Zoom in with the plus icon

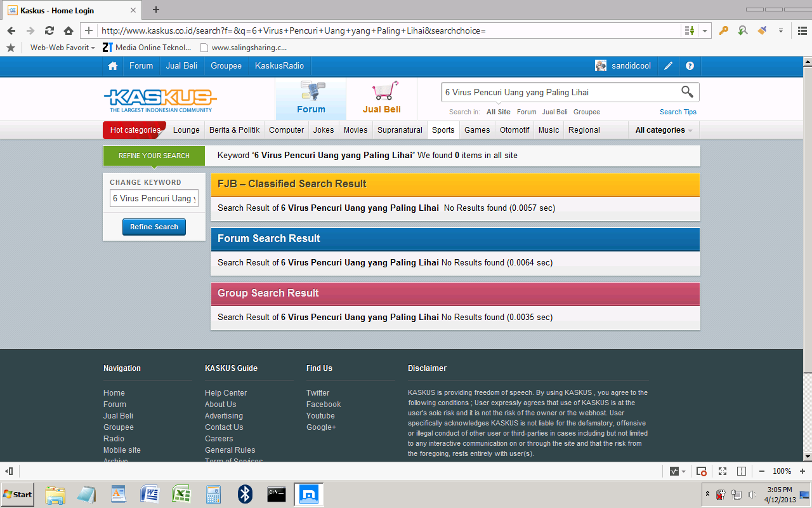802,471
